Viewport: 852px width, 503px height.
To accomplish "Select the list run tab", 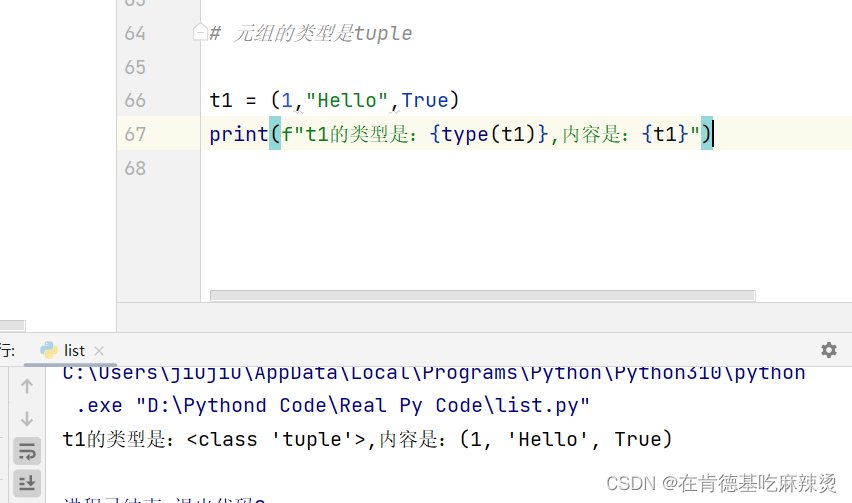I will tap(74, 351).
